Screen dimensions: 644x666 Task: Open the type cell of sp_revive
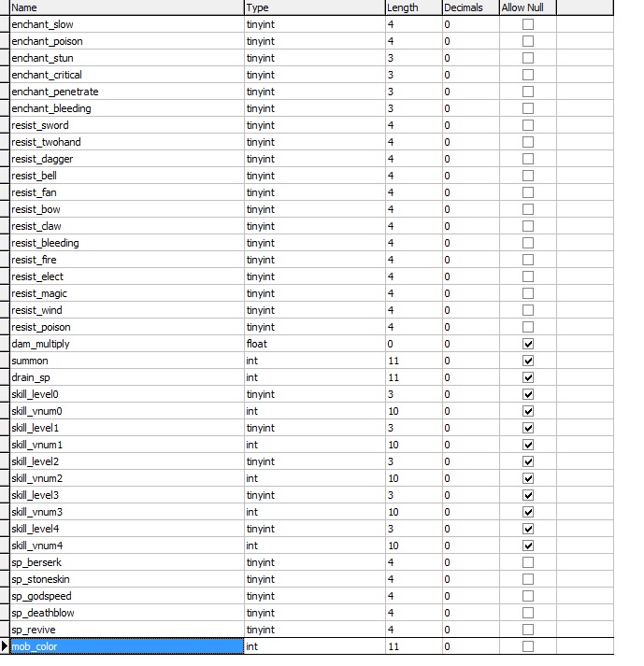[x=315, y=630]
